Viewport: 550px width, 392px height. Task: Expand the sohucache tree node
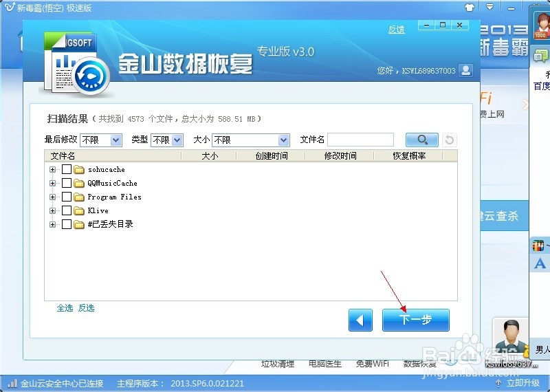[x=53, y=169]
